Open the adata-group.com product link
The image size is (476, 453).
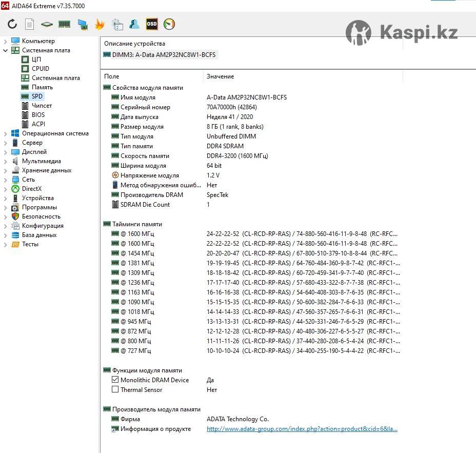(x=302, y=429)
